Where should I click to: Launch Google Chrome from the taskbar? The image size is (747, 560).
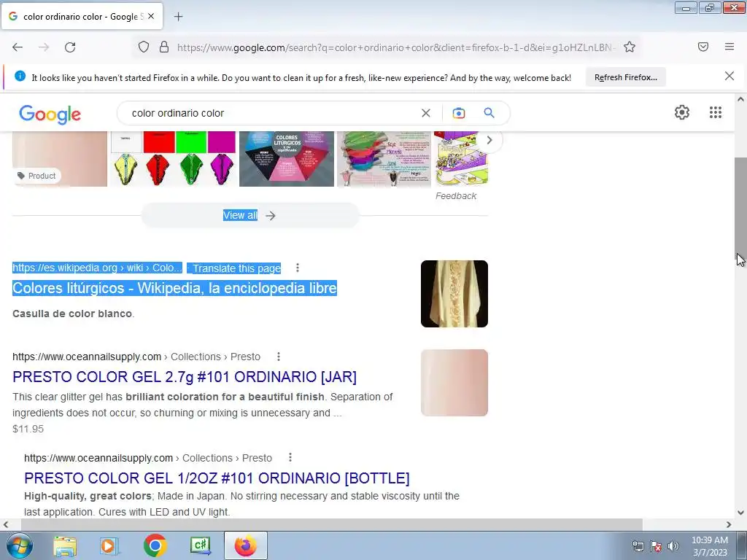155,545
